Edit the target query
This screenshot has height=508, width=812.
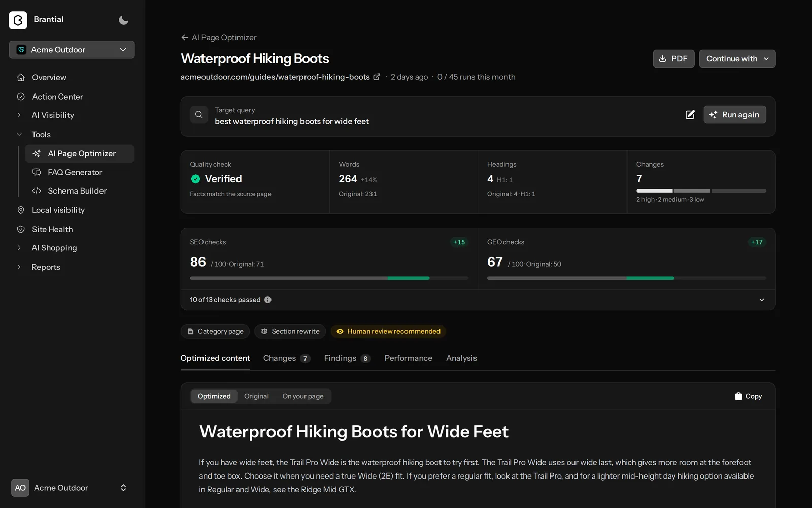point(690,115)
